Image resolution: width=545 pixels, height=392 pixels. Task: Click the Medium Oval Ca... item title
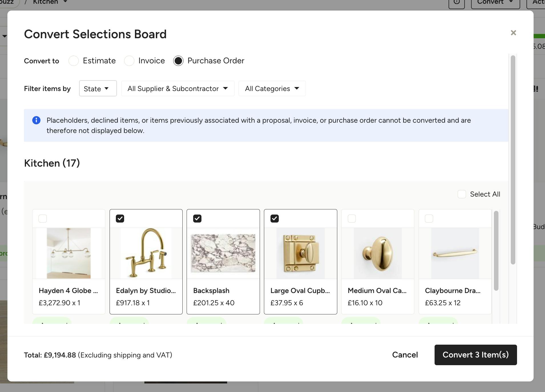point(377,291)
